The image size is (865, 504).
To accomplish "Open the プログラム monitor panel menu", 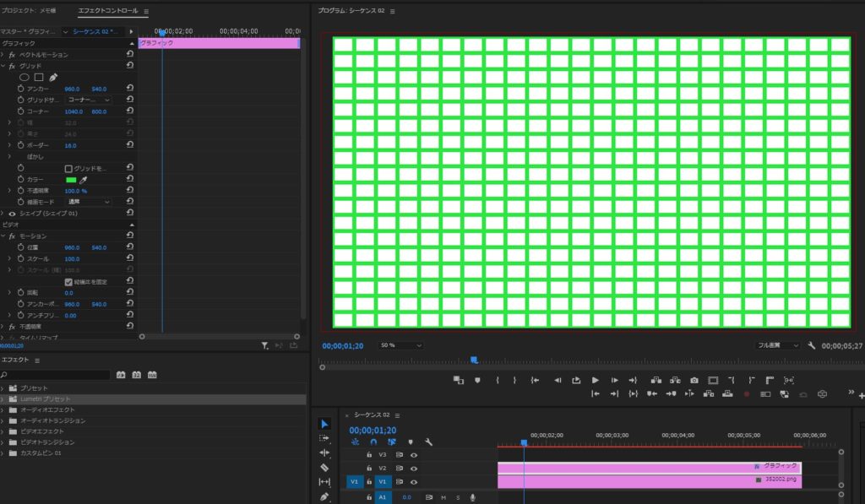I will click(x=392, y=11).
